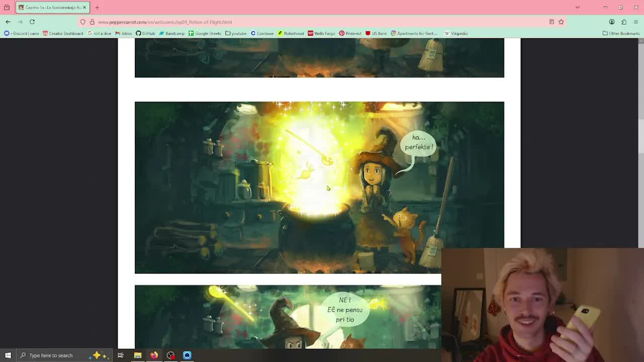Open the Google Sheets bookmark
The height and width of the screenshot is (362, 644).
[x=205, y=34]
